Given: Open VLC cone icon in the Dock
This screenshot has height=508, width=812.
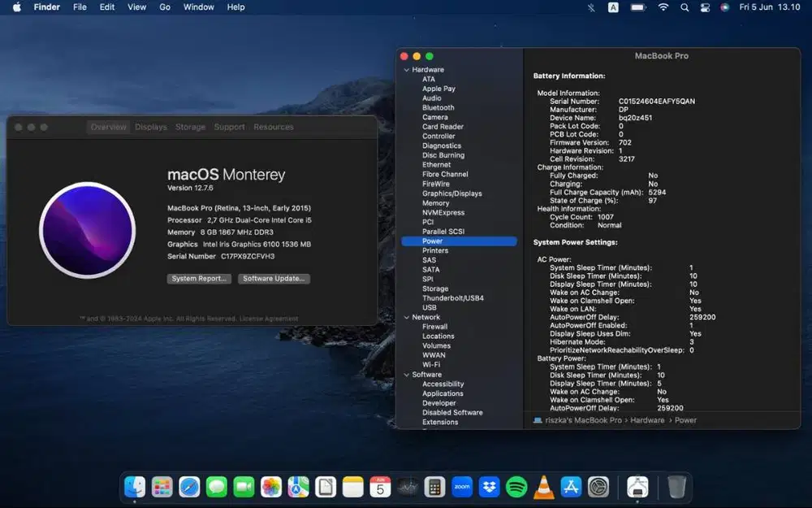Looking at the screenshot, I should point(544,487).
